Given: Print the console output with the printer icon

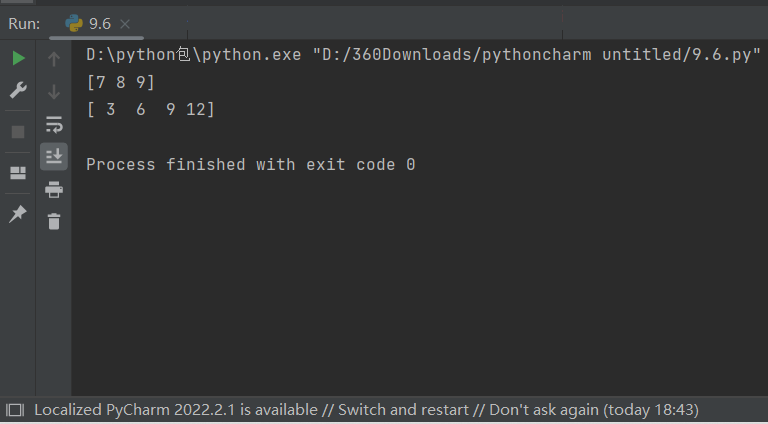Looking at the screenshot, I should coord(54,189).
